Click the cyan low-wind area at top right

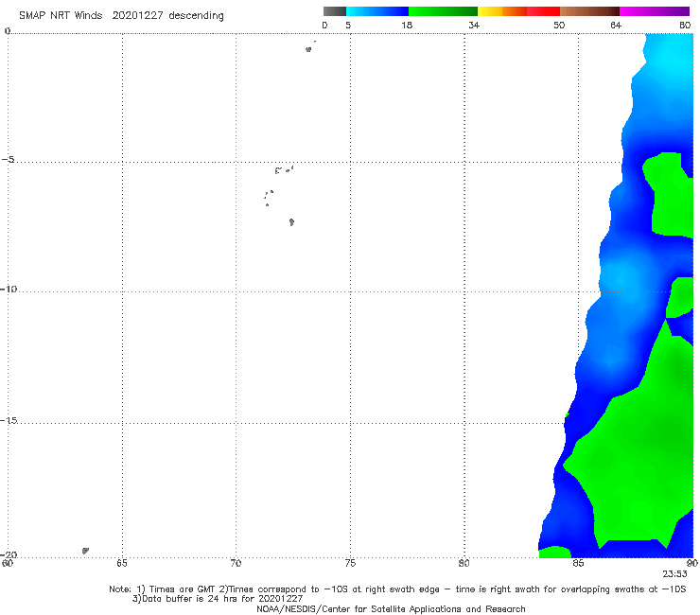pyautogui.click(x=670, y=56)
